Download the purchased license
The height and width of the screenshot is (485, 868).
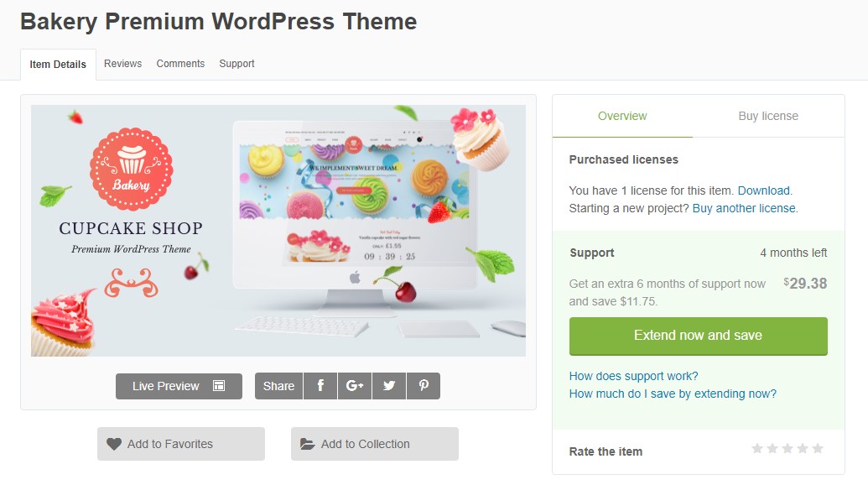[x=763, y=190]
